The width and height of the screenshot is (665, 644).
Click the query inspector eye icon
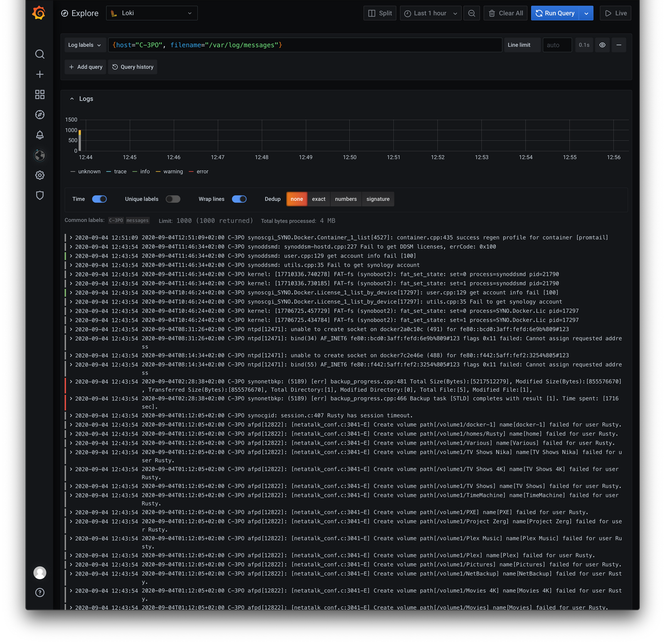point(602,45)
